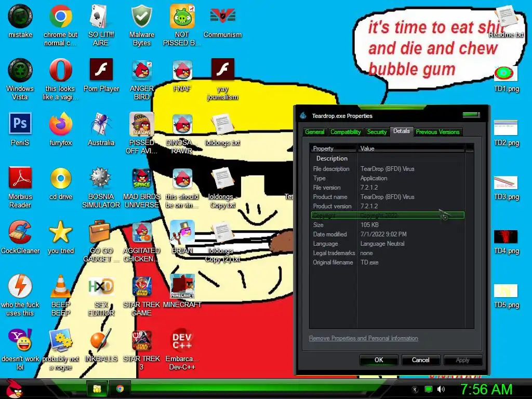The height and width of the screenshot is (399, 532).
Task: Open Chrome from the taskbar
Action: point(120,389)
